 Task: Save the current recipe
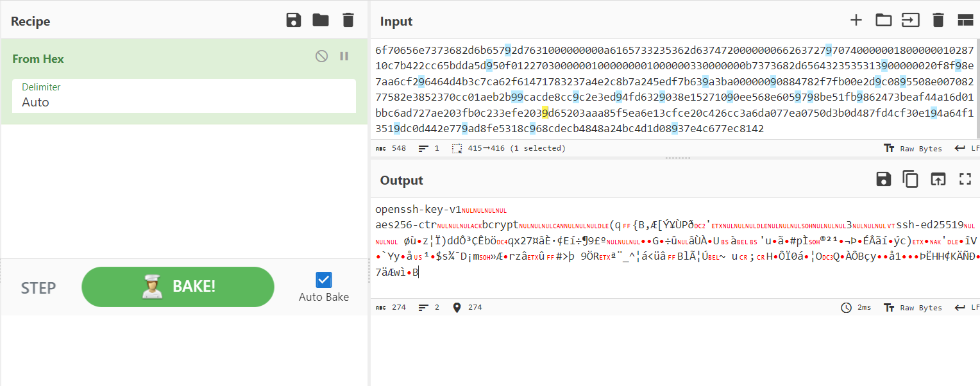pyautogui.click(x=294, y=21)
